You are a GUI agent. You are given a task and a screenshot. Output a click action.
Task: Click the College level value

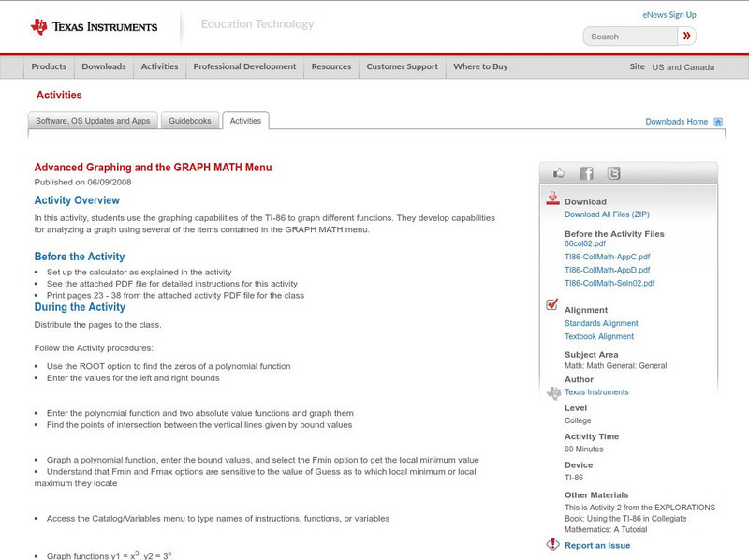(x=578, y=421)
